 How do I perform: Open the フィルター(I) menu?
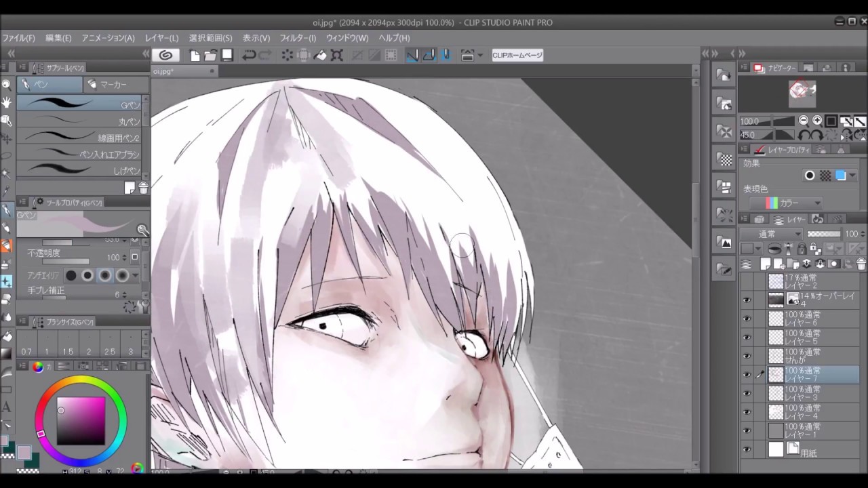298,38
